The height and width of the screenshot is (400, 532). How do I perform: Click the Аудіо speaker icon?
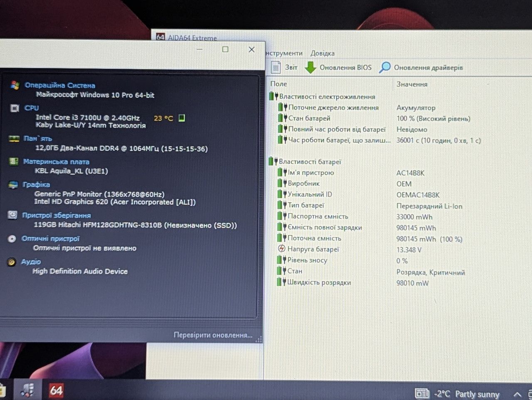tap(12, 262)
